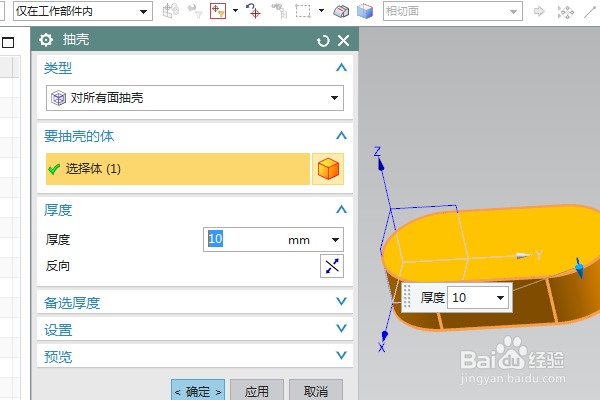
Task: Click the square window icon left of the dialog
Action: click(x=8, y=42)
